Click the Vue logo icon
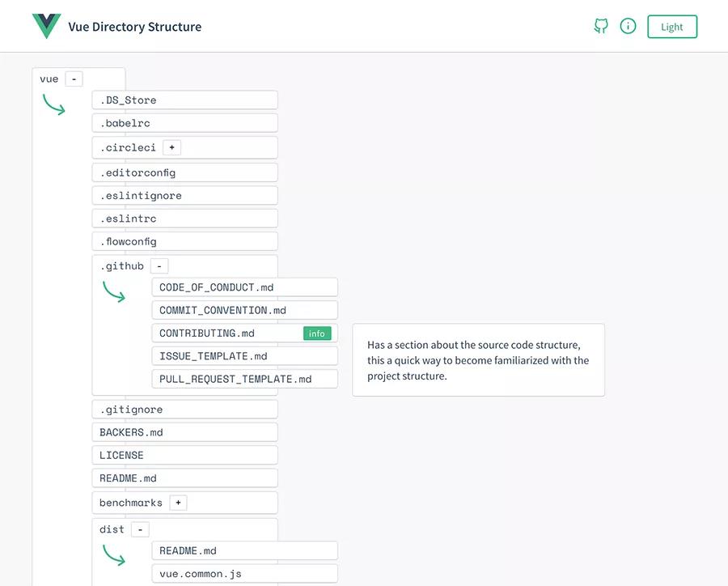 46,27
